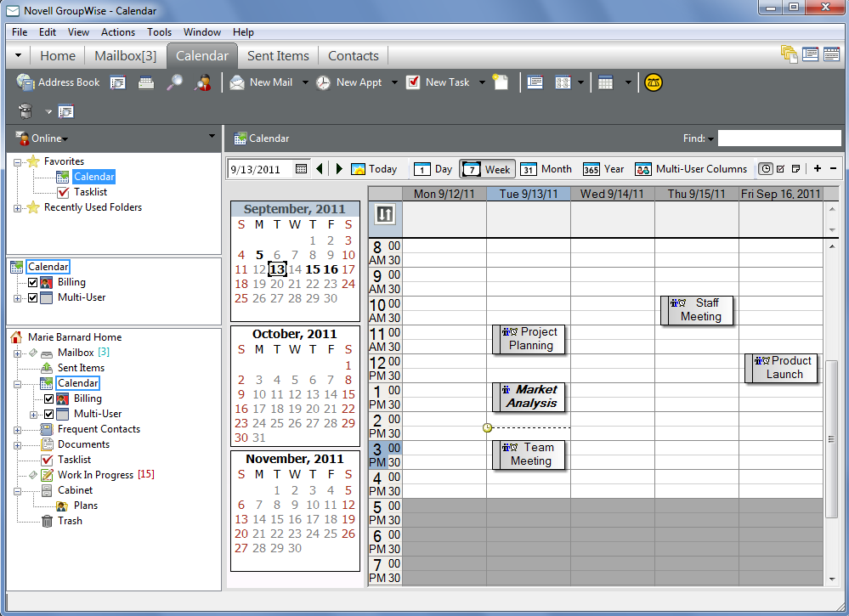Click the minus icon in calendar toolbar
Image resolution: width=849 pixels, height=616 pixels.
834,169
